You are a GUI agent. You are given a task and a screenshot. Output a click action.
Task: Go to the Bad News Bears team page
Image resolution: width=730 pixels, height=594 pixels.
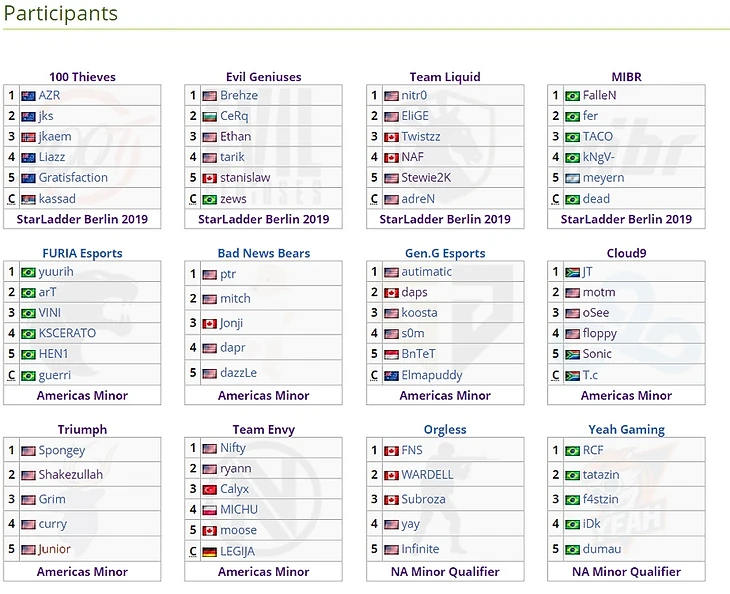[264, 253]
